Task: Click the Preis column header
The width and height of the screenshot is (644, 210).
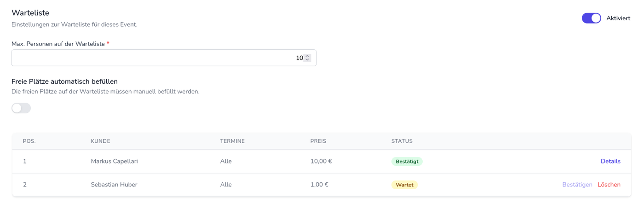Action: [318, 141]
